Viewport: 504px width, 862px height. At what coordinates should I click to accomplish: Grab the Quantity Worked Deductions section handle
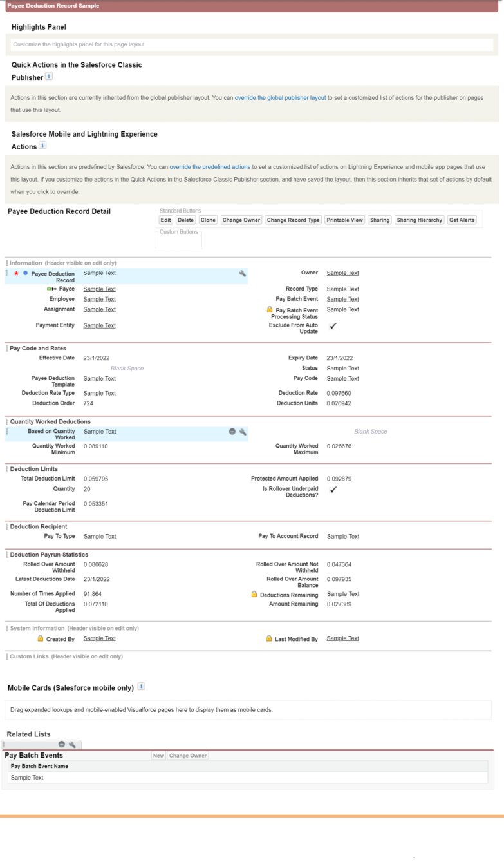click(7, 422)
